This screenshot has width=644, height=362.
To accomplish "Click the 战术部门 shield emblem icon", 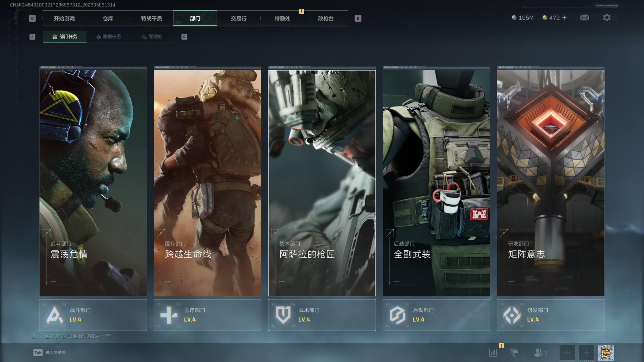I will (x=283, y=315).
